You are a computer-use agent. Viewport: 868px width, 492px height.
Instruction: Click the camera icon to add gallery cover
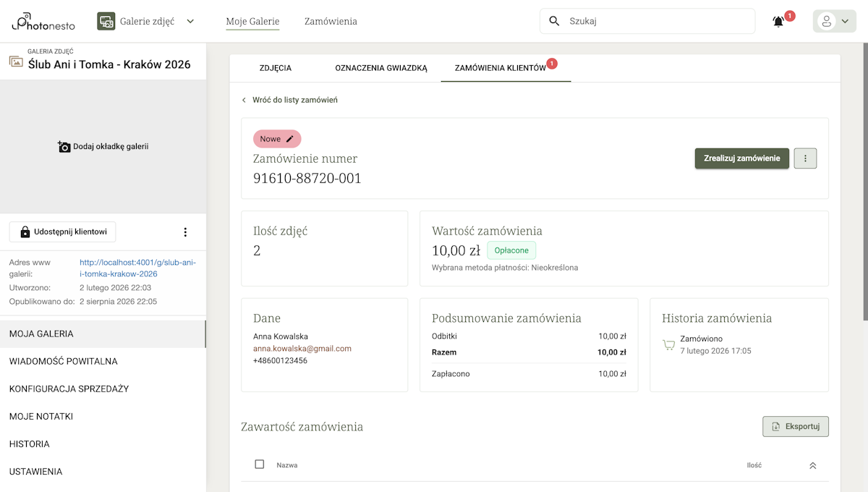coord(64,147)
